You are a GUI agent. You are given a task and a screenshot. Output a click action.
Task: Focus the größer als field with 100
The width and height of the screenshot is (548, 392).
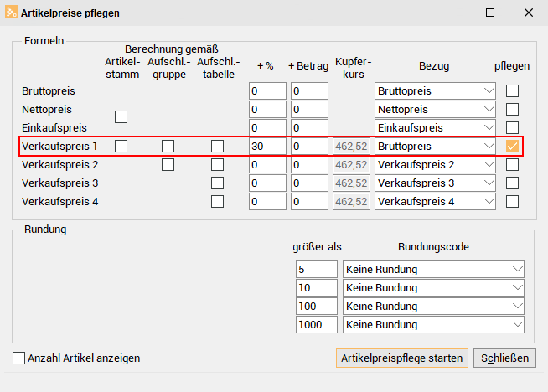[316, 306]
